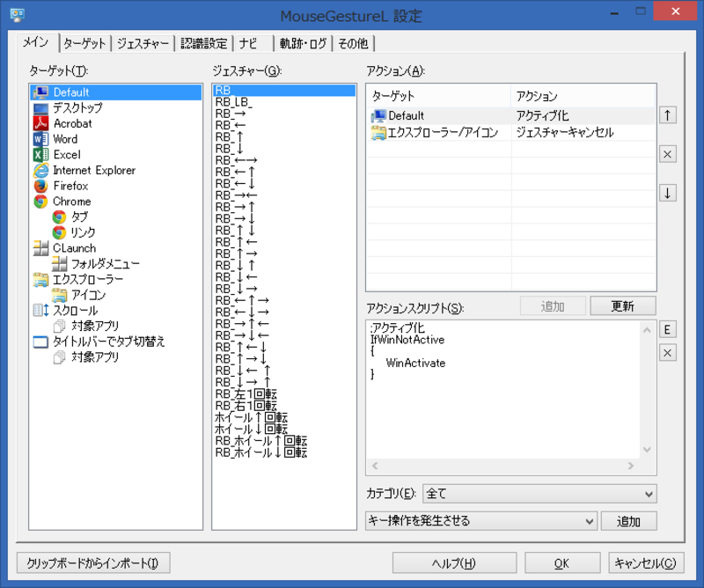The width and height of the screenshot is (704, 588).
Task: Switch to the ナビ tab
Action: (253, 44)
